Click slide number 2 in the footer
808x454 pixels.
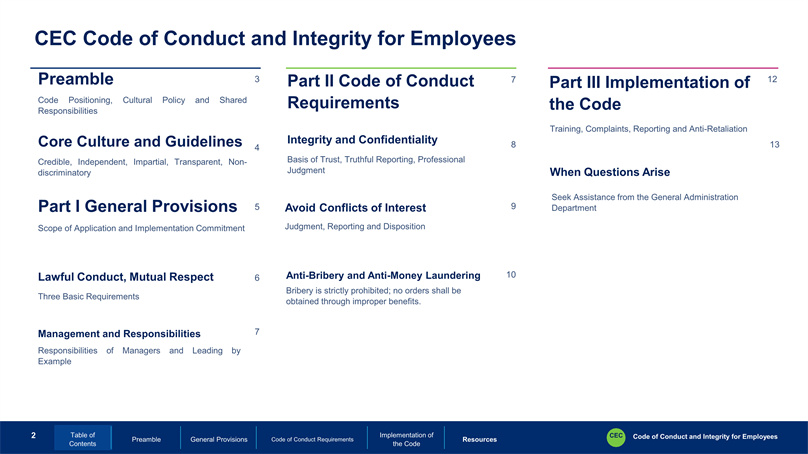click(33, 435)
